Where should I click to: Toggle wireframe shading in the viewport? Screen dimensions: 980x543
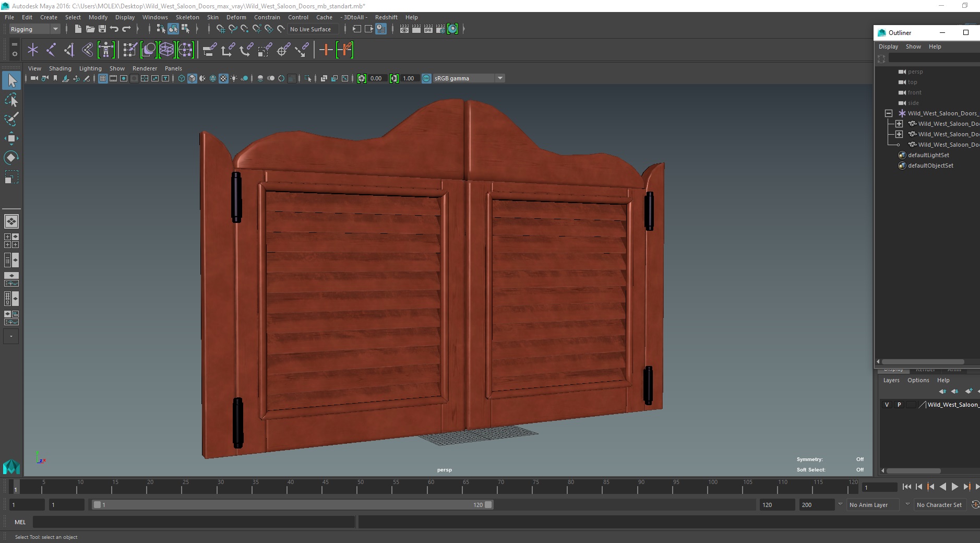[x=182, y=78]
